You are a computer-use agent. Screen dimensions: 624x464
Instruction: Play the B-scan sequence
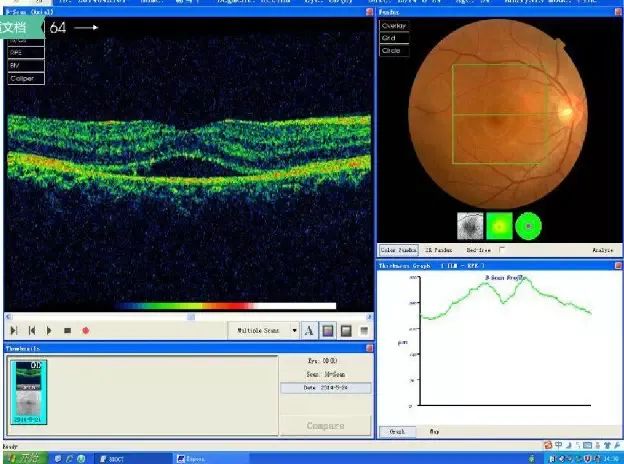tap(49, 330)
